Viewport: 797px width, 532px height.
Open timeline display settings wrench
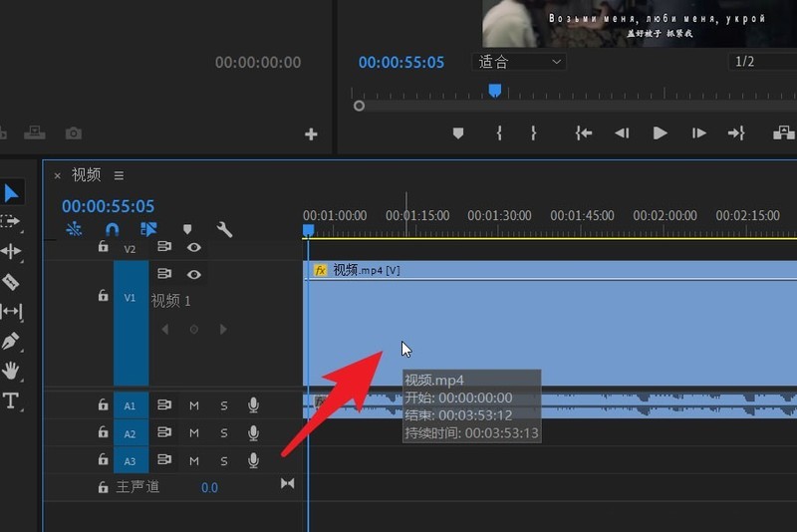(x=224, y=229)
